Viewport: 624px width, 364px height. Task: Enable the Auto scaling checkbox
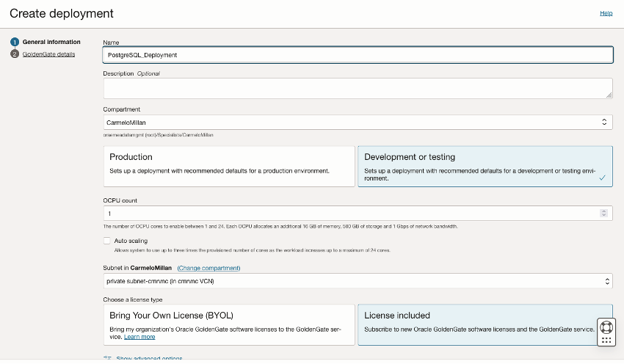(x=107, y=241)
